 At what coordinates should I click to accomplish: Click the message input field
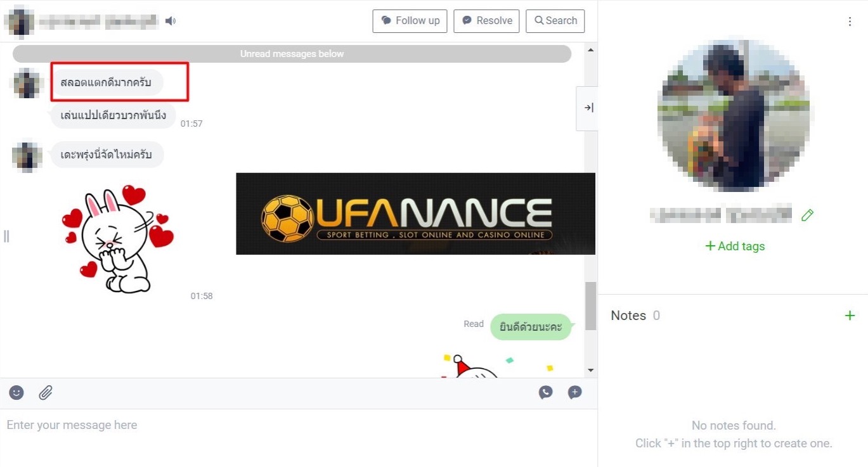click(x=299, y=438)
